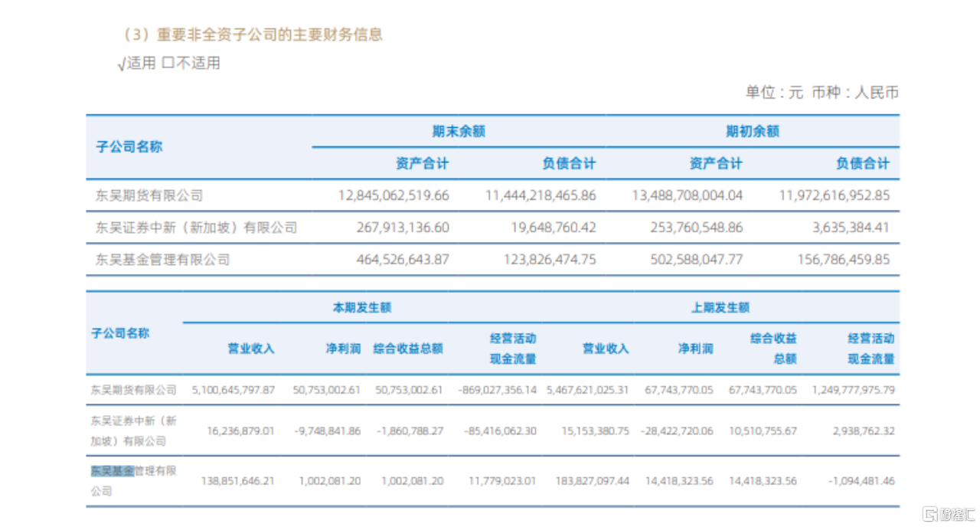
Task: Click the 期末余额 column header
Action: click(x=458, y=131)
